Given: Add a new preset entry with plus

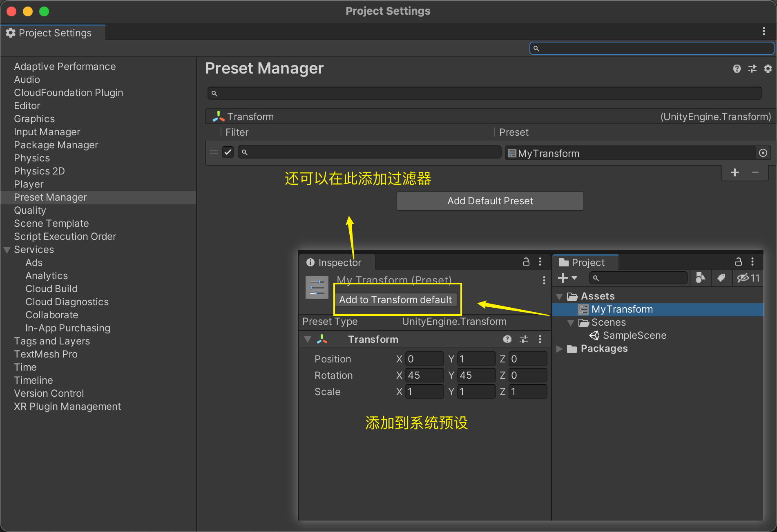Looking at the screenshot, I should 735,172.
